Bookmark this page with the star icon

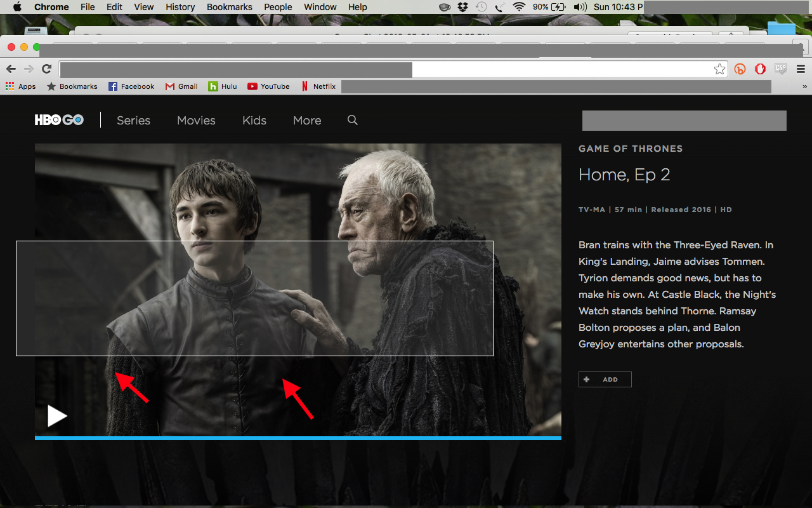pos(719,69)
